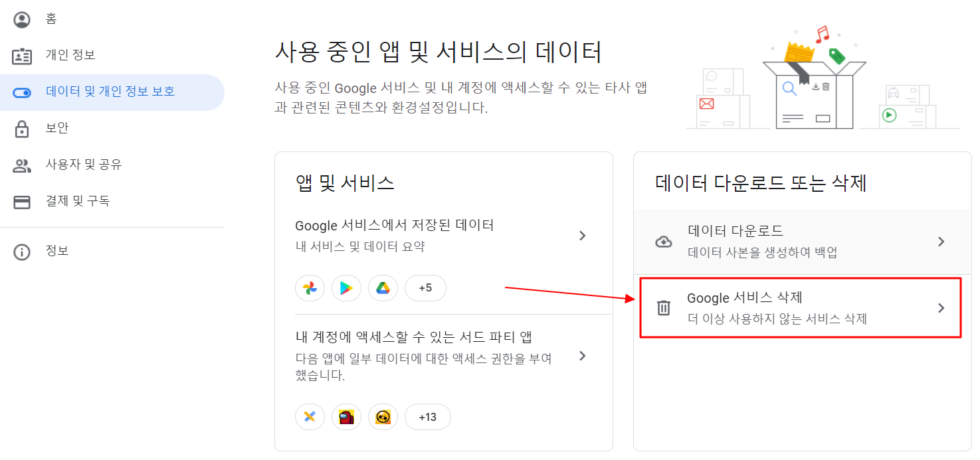The height and width of the screenshot is (460, 980).
Task: Select the Brawl Stars app icon
Action: click(x=383, y=417)
